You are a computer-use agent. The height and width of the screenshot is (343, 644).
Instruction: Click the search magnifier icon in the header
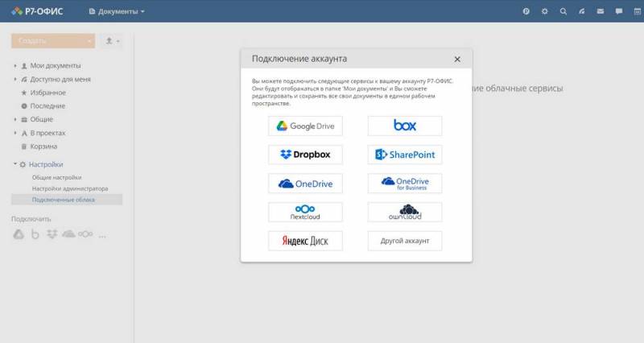coord(563,11)
